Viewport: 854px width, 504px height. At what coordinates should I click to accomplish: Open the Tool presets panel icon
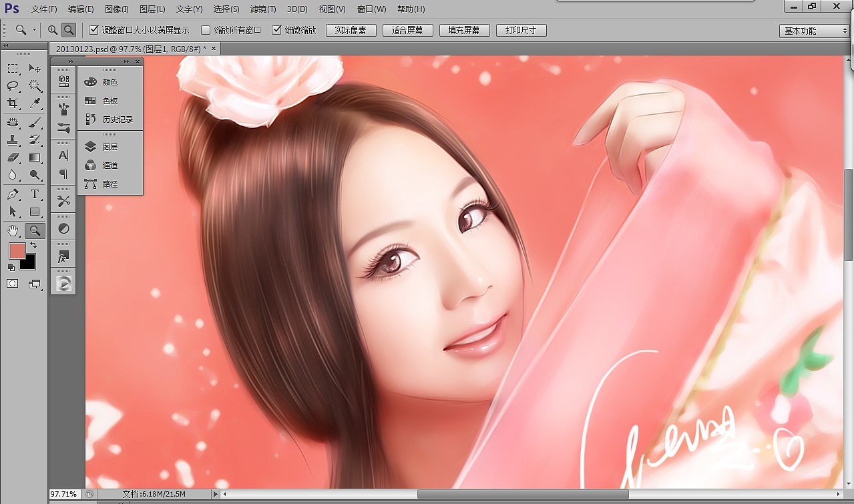[x=63, y=201]
